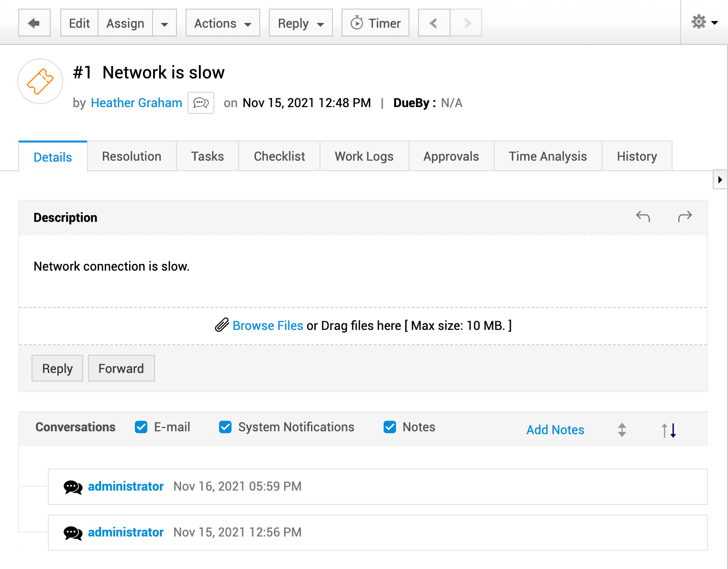Uncheck the E-mail checkbox
This screenshot has width=728, height=569.
pos(141,427)
